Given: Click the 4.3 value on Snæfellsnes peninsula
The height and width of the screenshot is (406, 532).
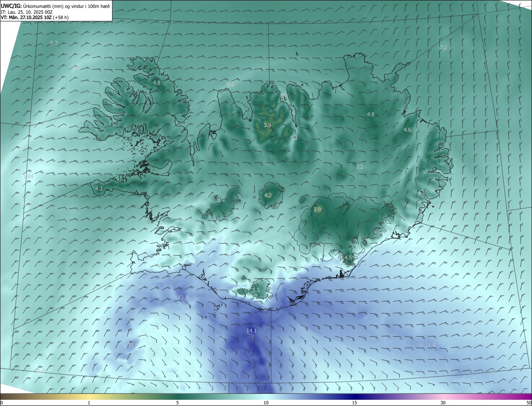Looking at the screenshot, I should (99, 189).
